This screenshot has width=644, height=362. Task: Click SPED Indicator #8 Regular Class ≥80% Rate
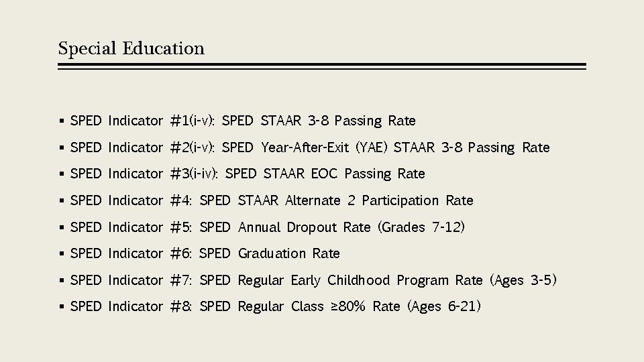click(276, 306)
